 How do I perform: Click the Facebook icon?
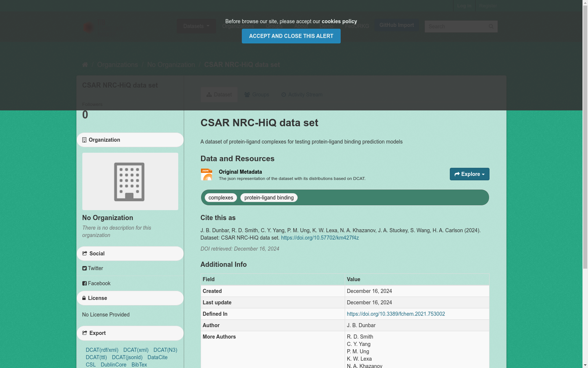(x=85, y=283)
